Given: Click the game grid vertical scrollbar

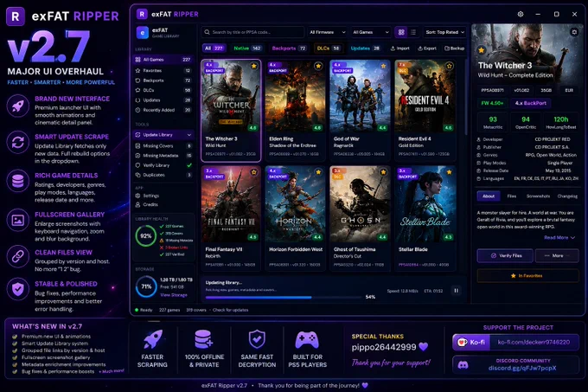Looking at the screenshot, I should [466, 98].
